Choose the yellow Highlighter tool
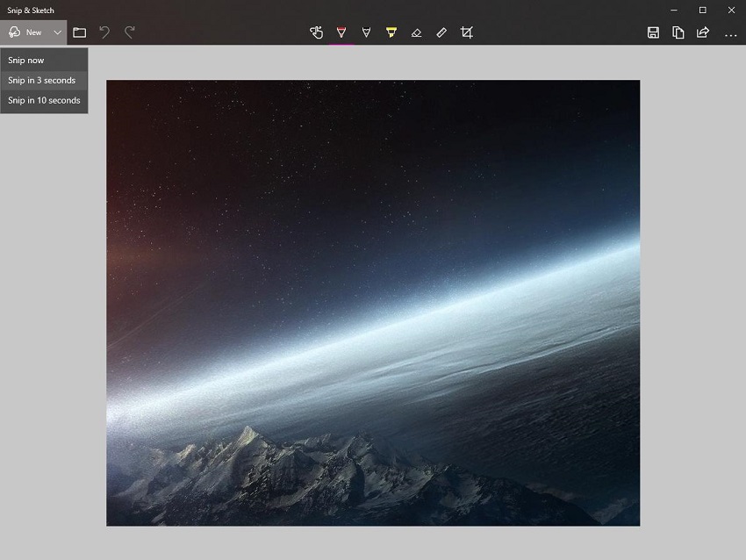This screenshot has height=560, width=746. (391, 32)
